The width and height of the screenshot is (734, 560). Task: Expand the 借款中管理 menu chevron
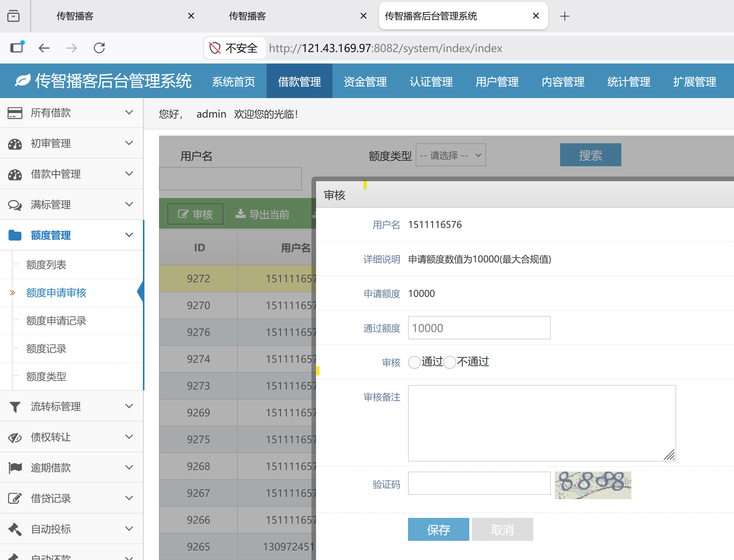click(129, 174)
